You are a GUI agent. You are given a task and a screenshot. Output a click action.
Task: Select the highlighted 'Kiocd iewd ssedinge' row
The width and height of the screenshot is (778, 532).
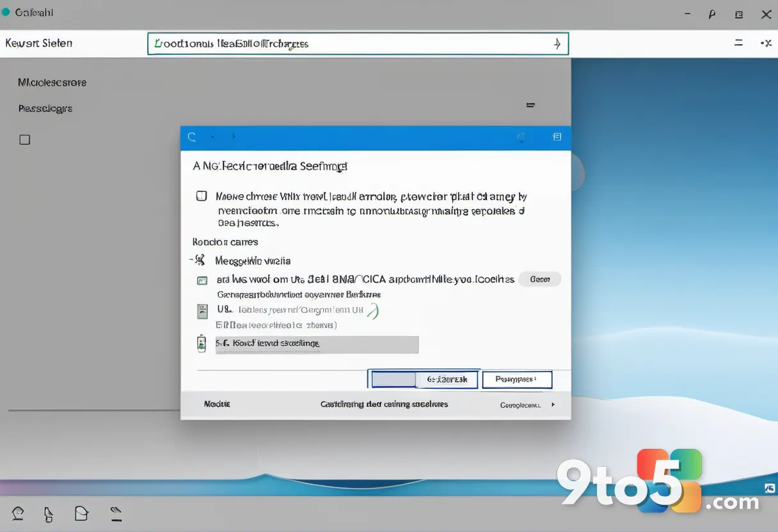coord(317,344)
